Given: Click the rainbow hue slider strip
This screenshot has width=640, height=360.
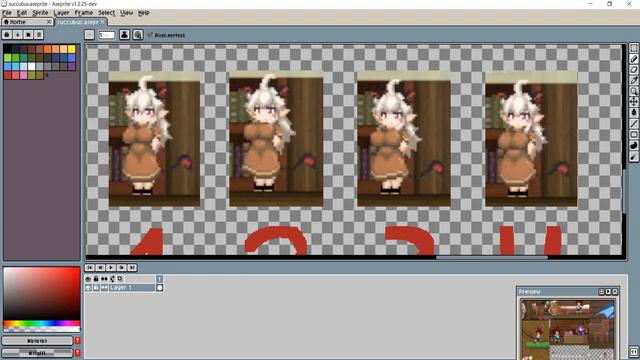Looking at the screenshot, I should click(x=42, y=323).
